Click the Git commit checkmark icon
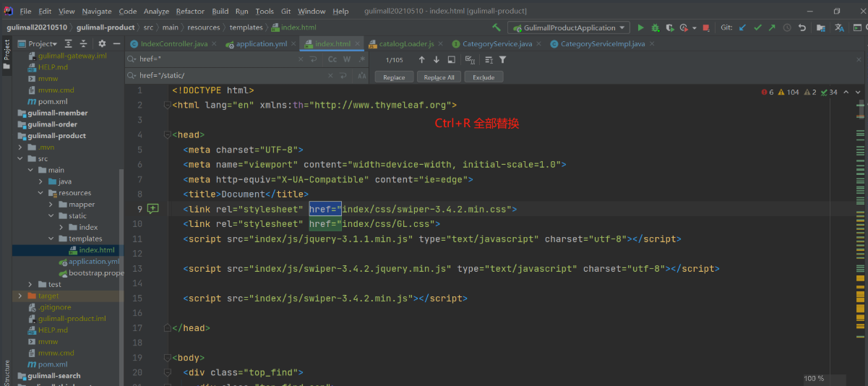Image resolution: width=868 pixels, height=386 pixels. pos(757,27)
